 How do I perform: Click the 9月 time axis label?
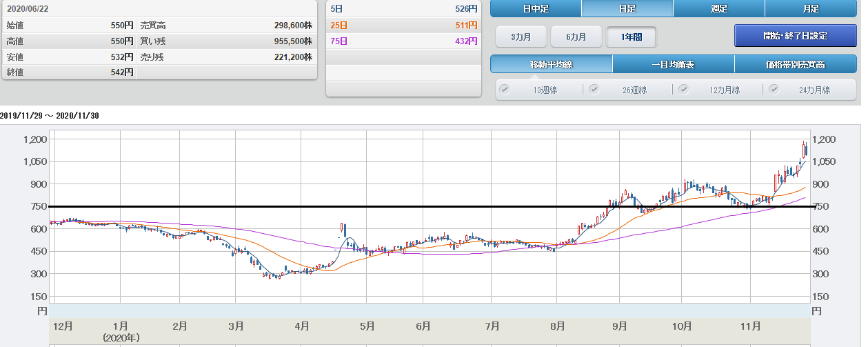click(619, 326)
